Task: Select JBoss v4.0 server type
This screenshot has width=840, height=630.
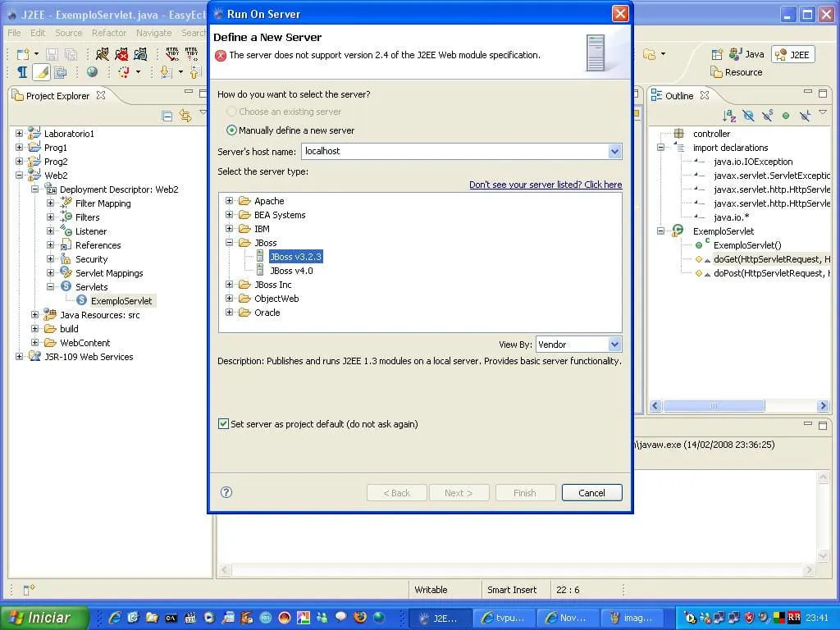Action: (x=291, y=271)
